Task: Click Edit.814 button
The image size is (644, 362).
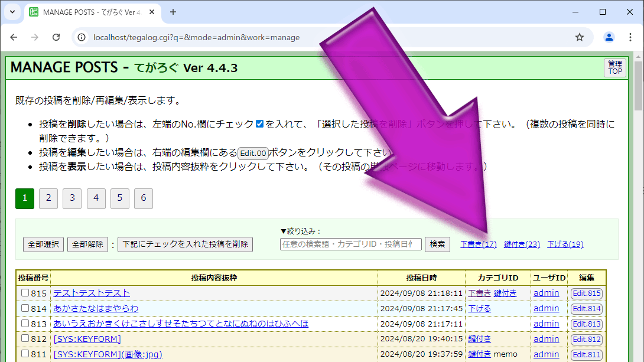Action: click(587, 309)
